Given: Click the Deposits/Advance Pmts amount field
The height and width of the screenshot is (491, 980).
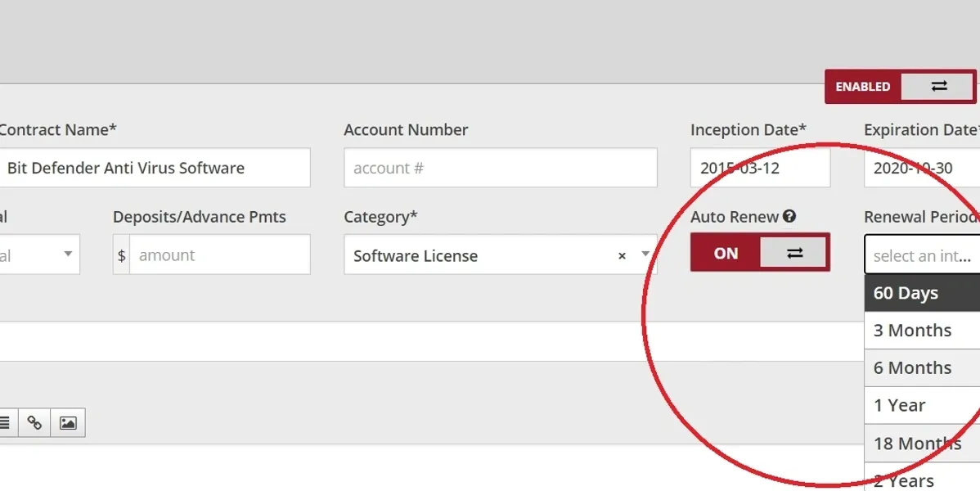Looking at the screenshot, I should click(221, 255).
